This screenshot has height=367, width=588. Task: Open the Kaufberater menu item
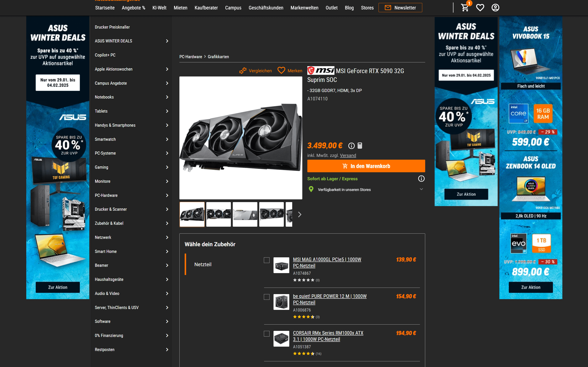(206, 8)
